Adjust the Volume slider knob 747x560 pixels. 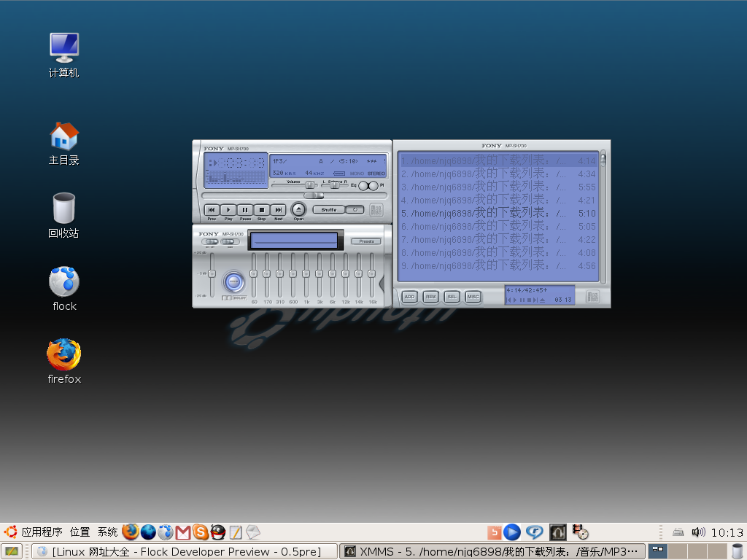[x=310, y=185]
